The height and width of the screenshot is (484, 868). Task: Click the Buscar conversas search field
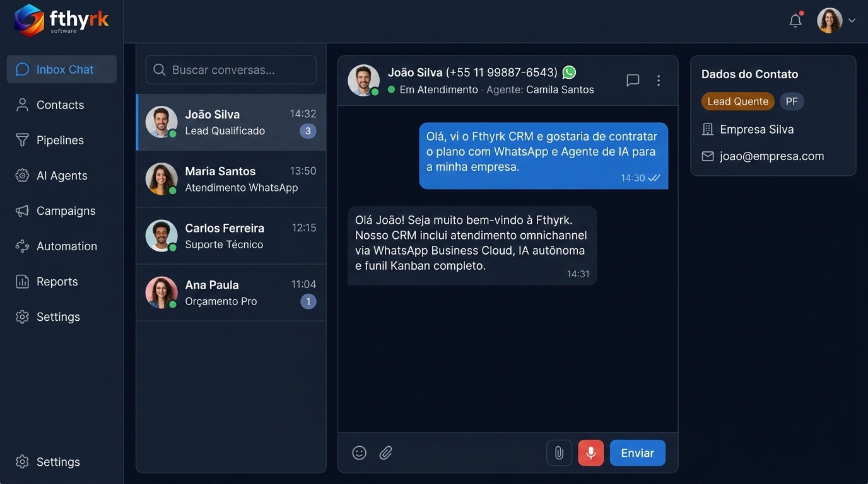point(231,69)
